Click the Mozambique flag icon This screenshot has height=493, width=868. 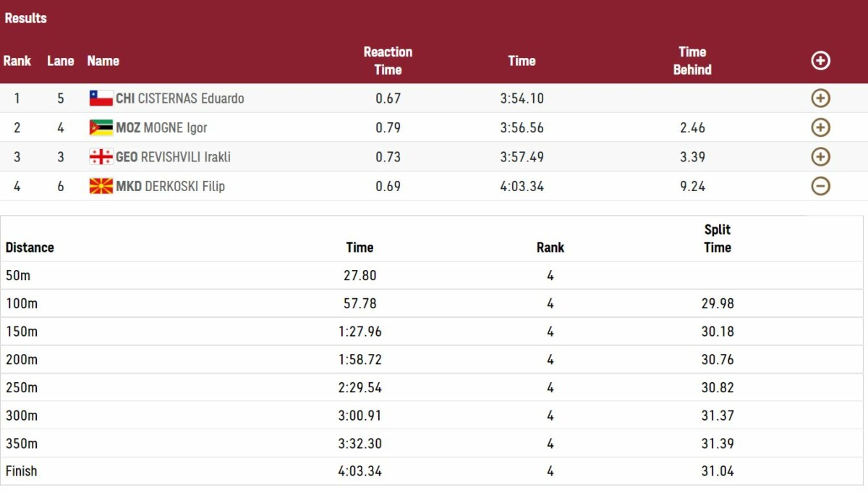click(101, 127)
